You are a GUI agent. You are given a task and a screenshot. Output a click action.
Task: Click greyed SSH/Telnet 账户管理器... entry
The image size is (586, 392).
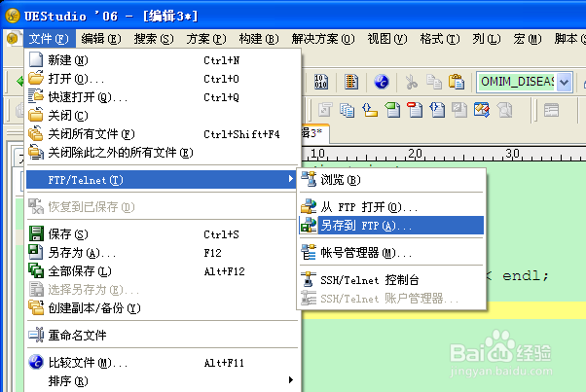[x=391, y=299]
